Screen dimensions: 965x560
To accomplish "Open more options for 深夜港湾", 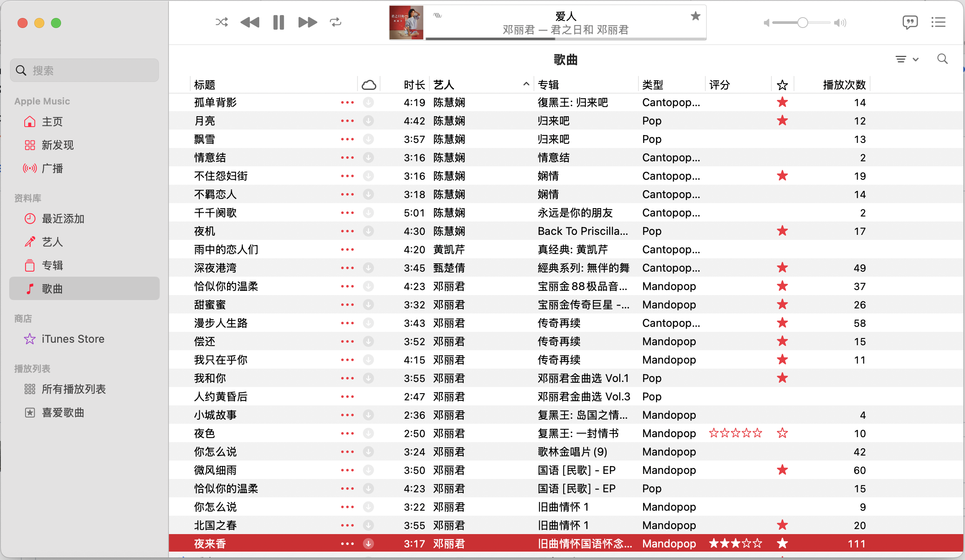I will click(x=347, y=268).
